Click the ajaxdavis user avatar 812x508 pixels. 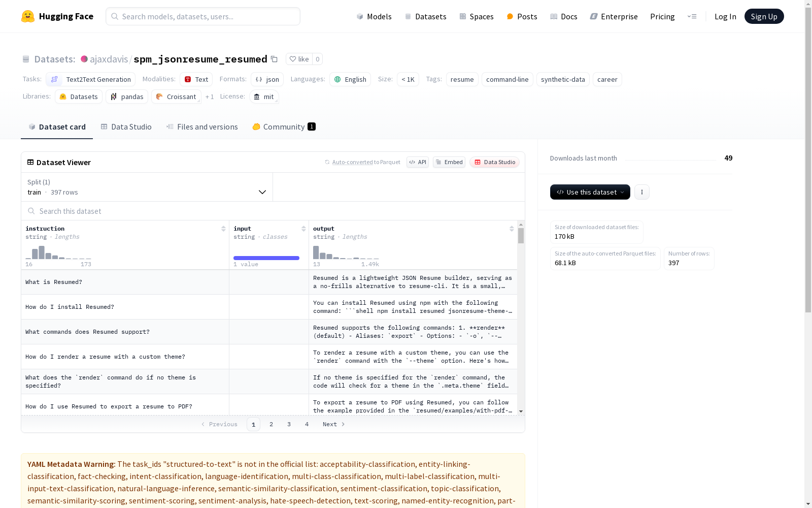pyautogui.click(x=84, y=59)
